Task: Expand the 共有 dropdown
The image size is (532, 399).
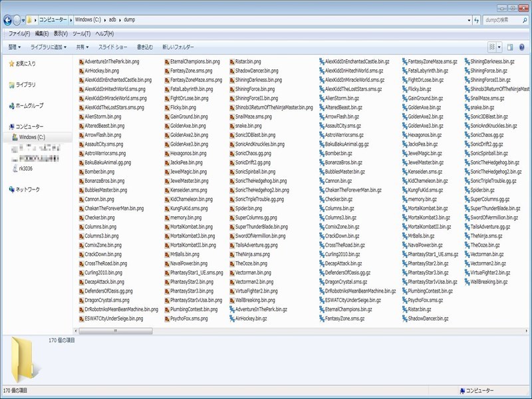Action: click(x=82, y=47)
